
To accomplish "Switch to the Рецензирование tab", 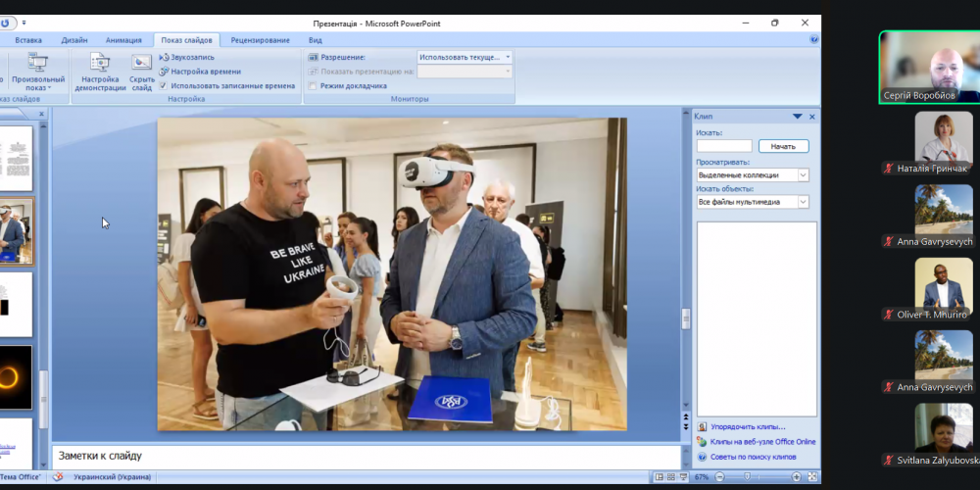I will pyautogui.click(x=260, y=40).
